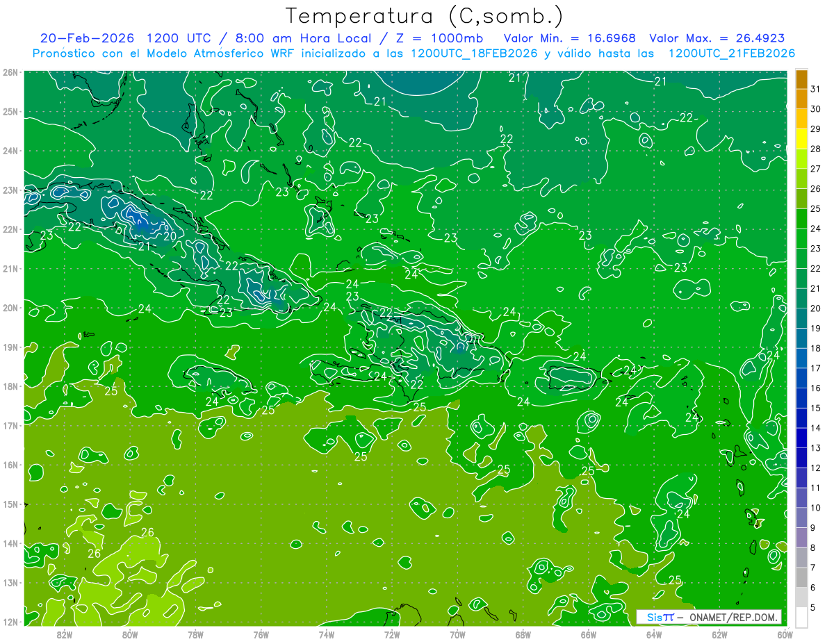834x644 pixels.
Task: Click the '25N' latitude axis label
Action: pos(10,111)
